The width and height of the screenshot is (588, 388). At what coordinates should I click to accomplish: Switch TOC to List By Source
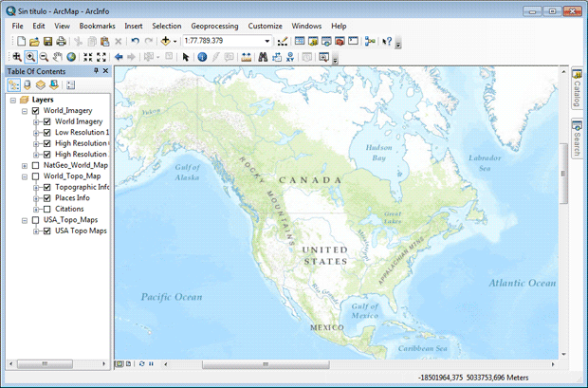(28, 85)
